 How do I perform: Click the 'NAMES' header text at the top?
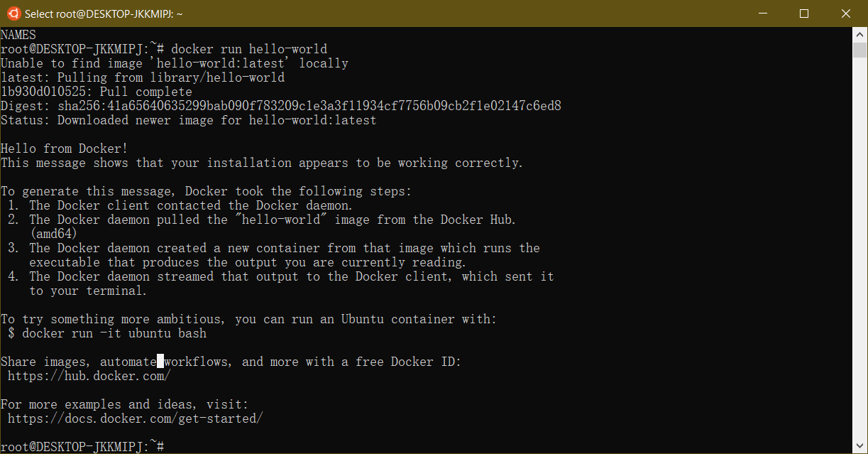pyautogui.click(x=18, y=35)
